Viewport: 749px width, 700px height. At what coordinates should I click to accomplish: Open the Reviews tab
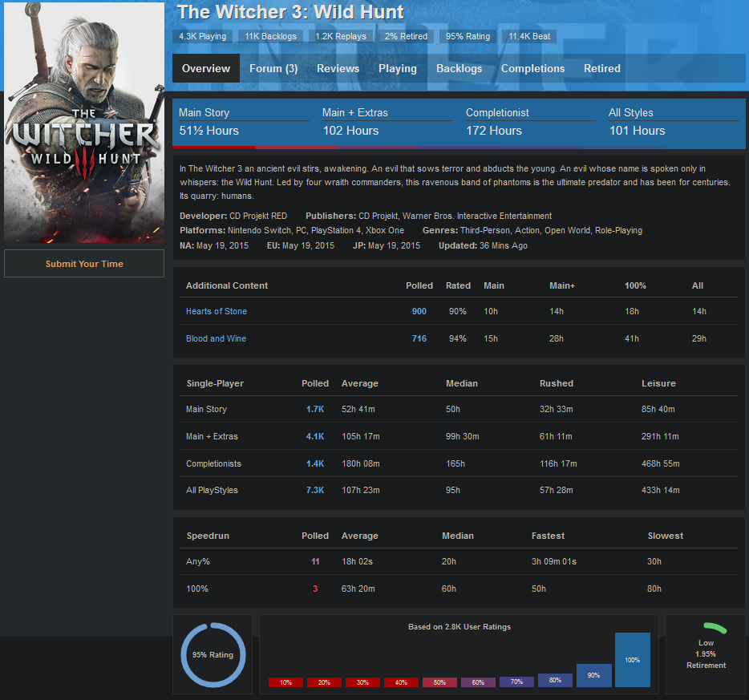[x=338, y=68]
